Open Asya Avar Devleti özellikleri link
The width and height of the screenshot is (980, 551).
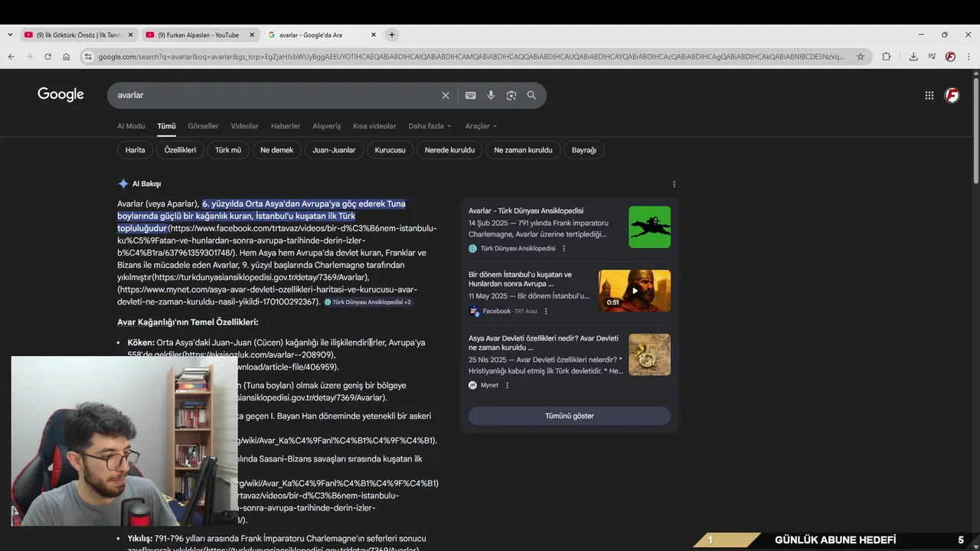coord(543,343)
